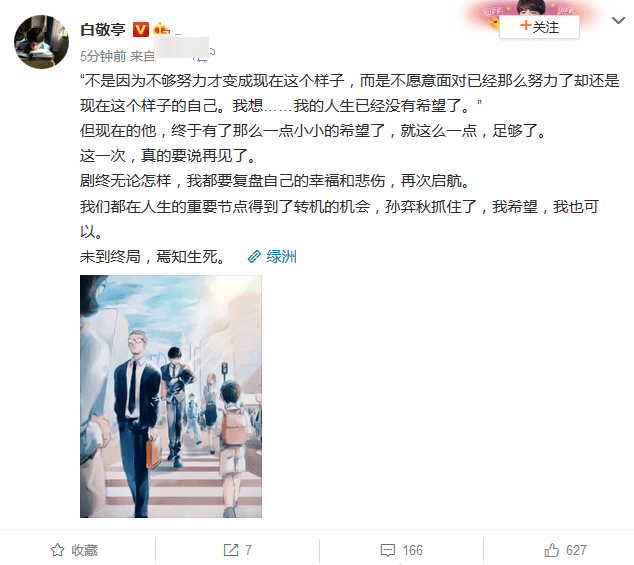Toggle like on the 627 count
This screenshot has height=565, width=634.
click(x=565, y=550)
